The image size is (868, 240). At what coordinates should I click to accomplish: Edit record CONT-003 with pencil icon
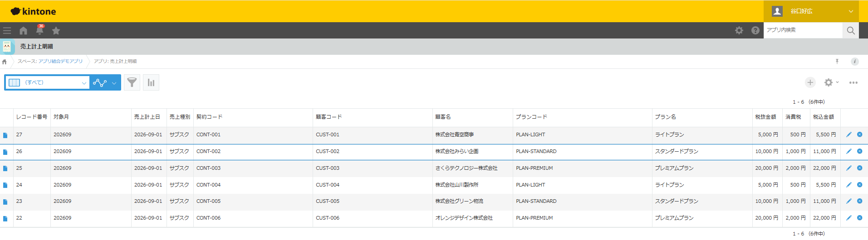click(x=848, y=168)
